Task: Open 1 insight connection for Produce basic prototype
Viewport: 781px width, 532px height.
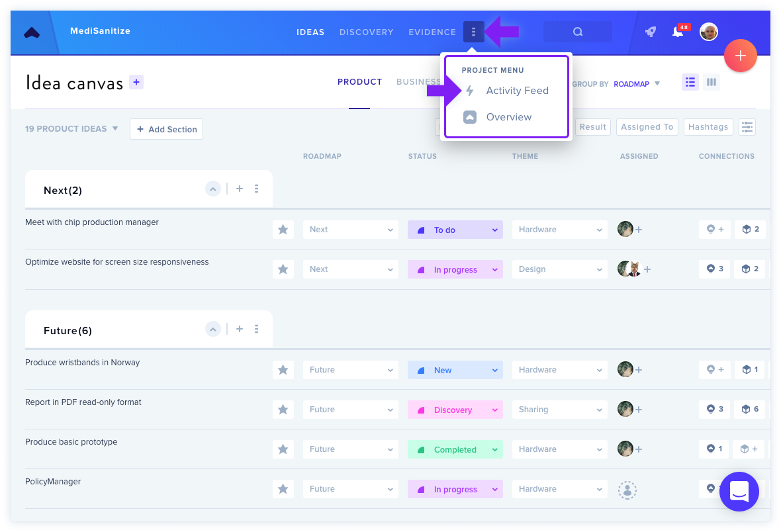Action: [x=714, y=449]
